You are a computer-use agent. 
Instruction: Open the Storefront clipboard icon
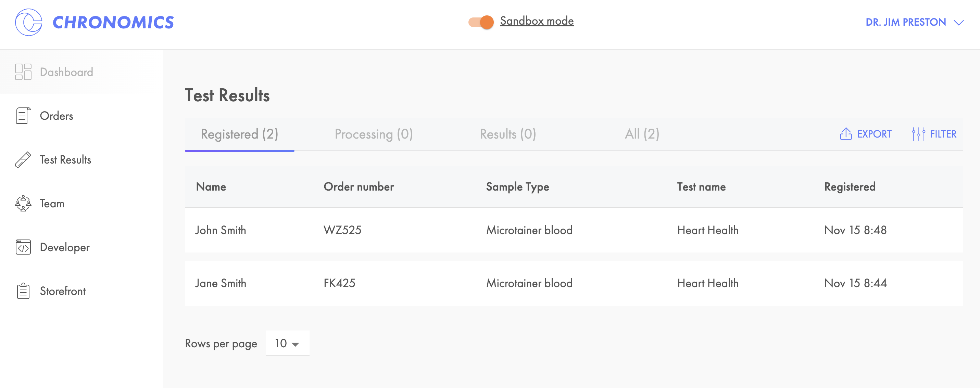coord(23,291)
